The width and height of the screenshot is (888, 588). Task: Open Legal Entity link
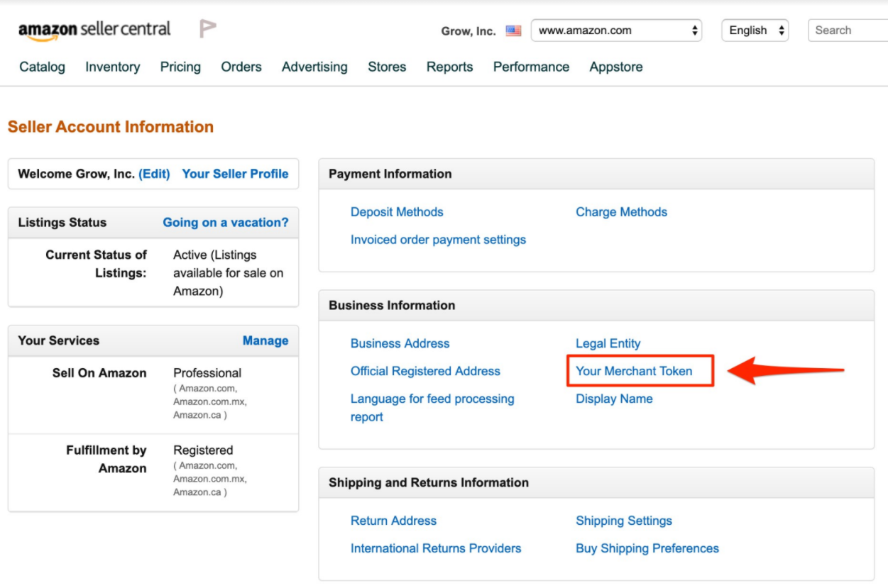[608, 343]
